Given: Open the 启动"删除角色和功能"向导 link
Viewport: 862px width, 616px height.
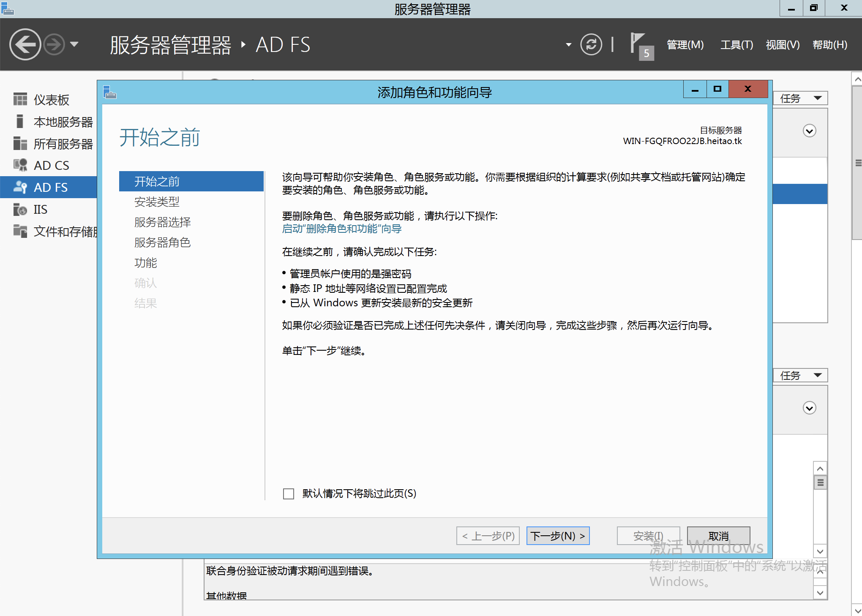Looking at the screenshot, I should [x=342, y=229].
